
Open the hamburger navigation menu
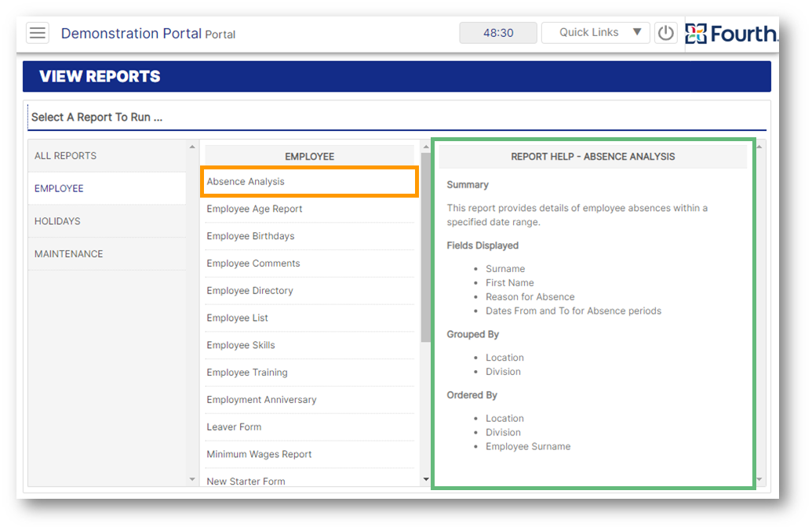pyautogui.click(x=38, y=33)
